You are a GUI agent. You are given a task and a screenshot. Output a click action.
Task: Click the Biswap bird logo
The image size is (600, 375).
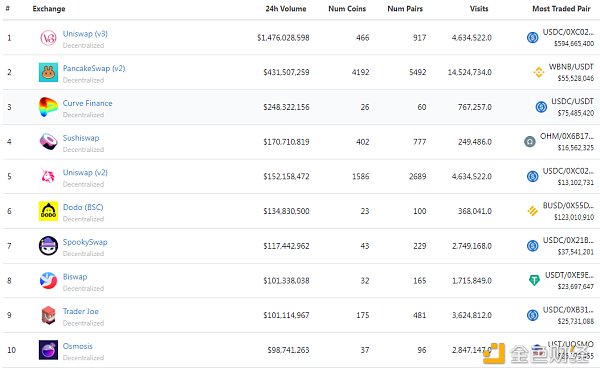click(x=48, y=280)
